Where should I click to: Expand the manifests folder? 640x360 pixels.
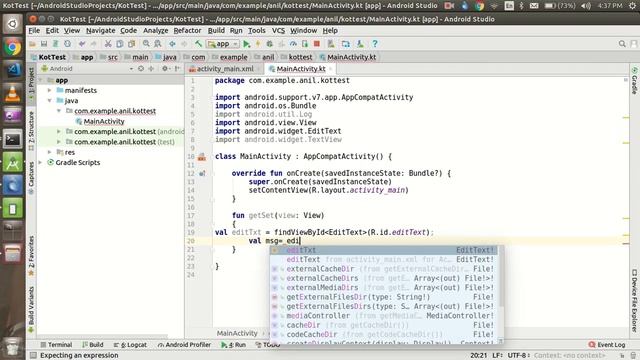click(x=50, y=90)
